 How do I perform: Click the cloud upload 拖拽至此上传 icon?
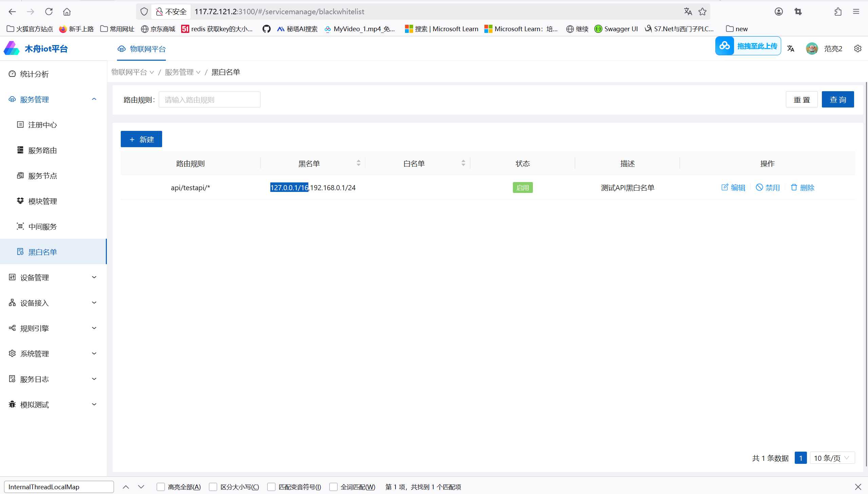click(725, 46)
